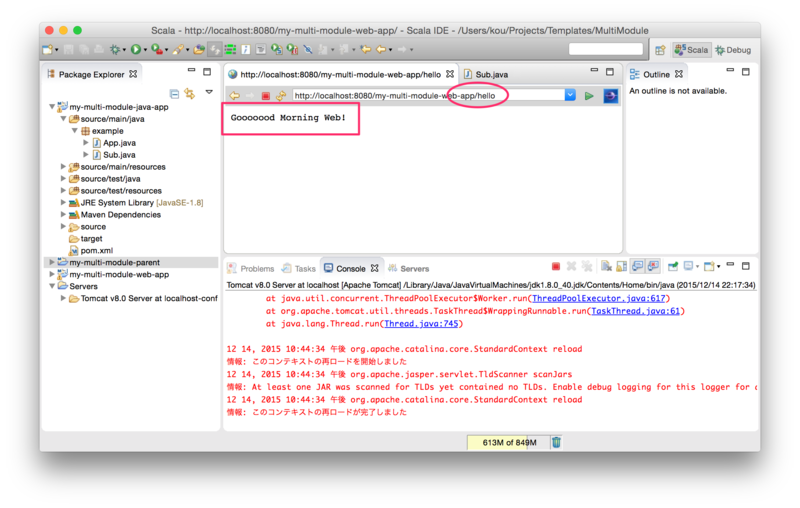The image size is (800, 508).
Task: Switch to the Servers tab
Action: pyautogui.click(x=409, y=268)
